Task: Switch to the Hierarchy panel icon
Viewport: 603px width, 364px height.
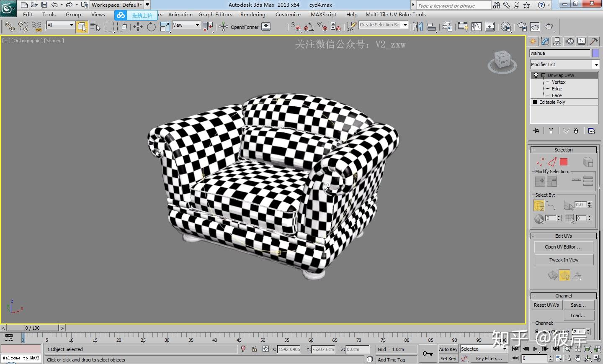Action: [x=557, y=41]
